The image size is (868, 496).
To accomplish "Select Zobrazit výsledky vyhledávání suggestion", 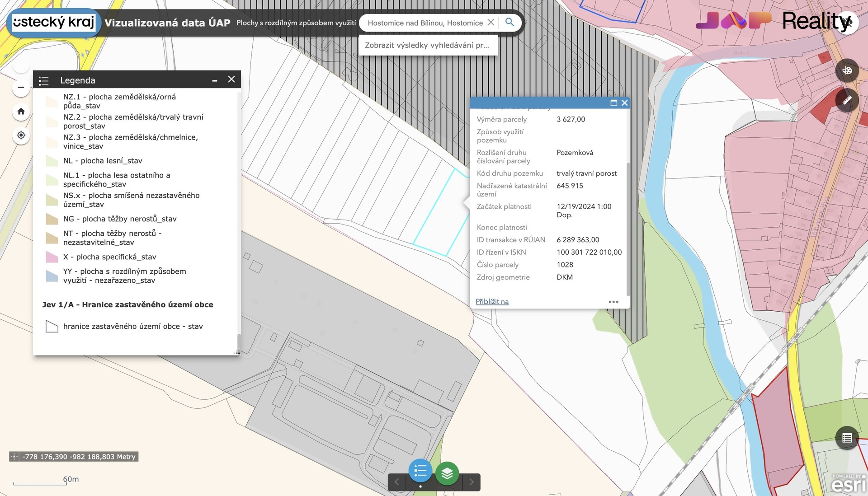I will pyautogui.click(x=428, y=45).
